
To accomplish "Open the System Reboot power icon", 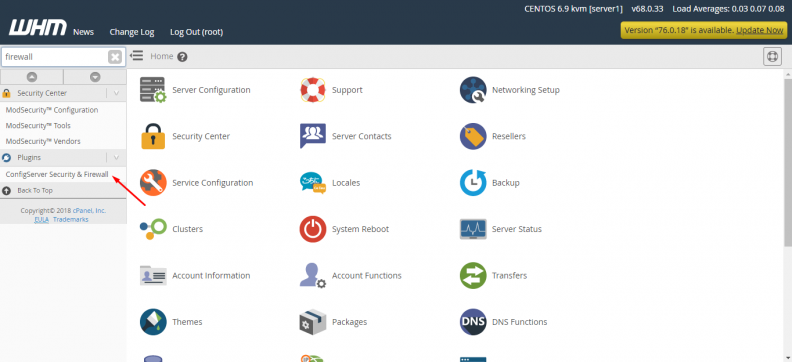I will [313, 229].
